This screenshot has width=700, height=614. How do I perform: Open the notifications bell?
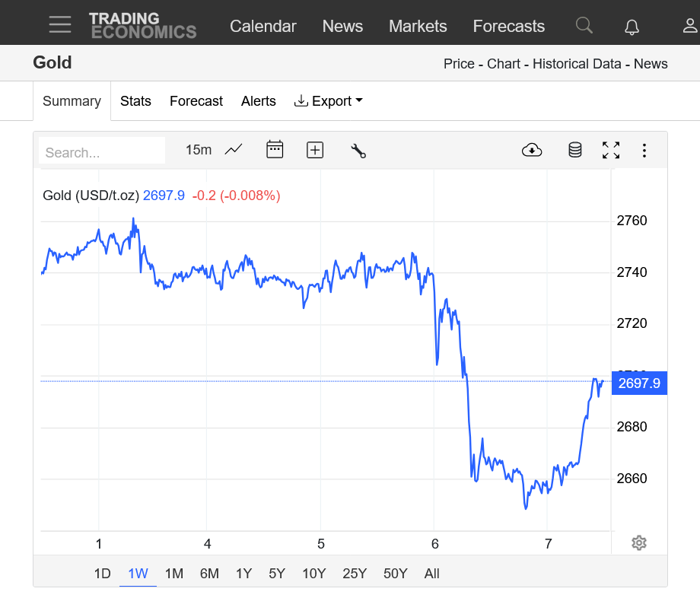[632, 27]
